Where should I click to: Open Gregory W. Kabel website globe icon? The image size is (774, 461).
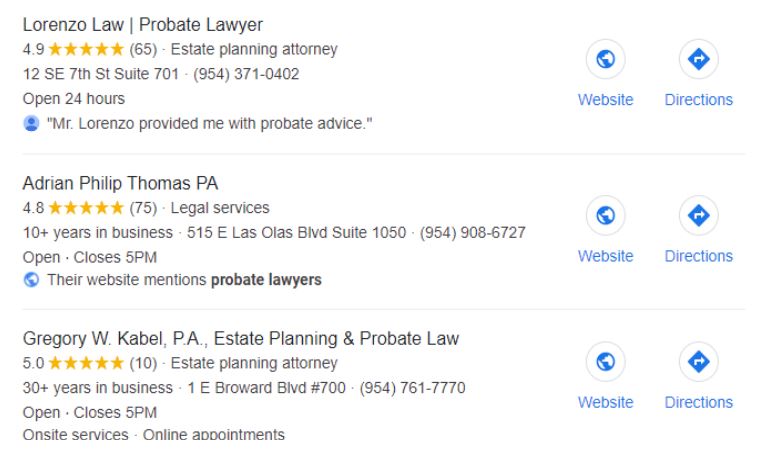(605, 361)
